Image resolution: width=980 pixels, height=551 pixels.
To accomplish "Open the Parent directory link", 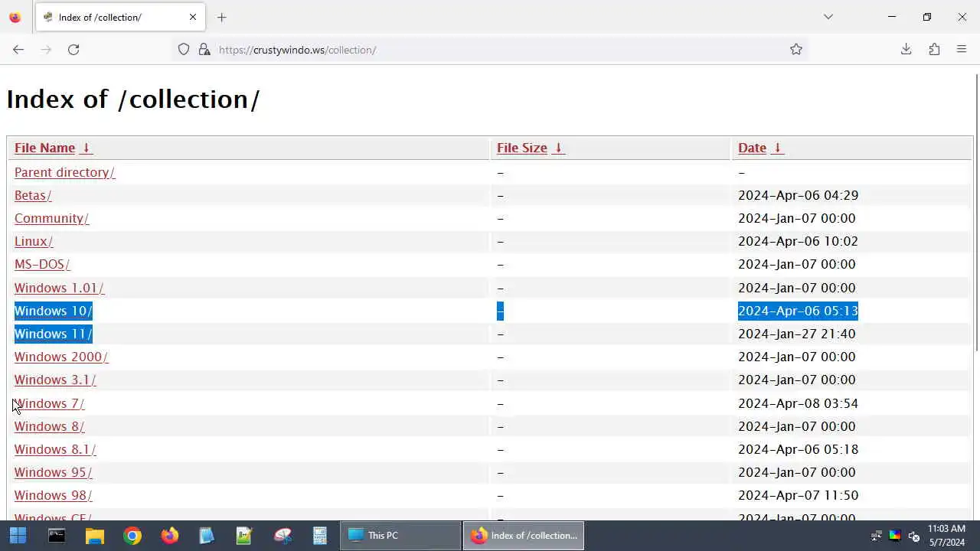I will (x=64, y=172).
